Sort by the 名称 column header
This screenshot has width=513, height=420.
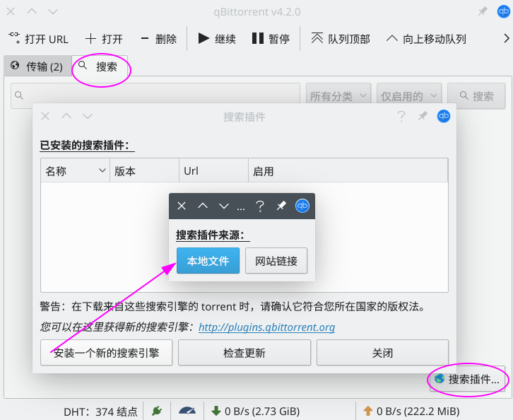(x=75, y=171)
